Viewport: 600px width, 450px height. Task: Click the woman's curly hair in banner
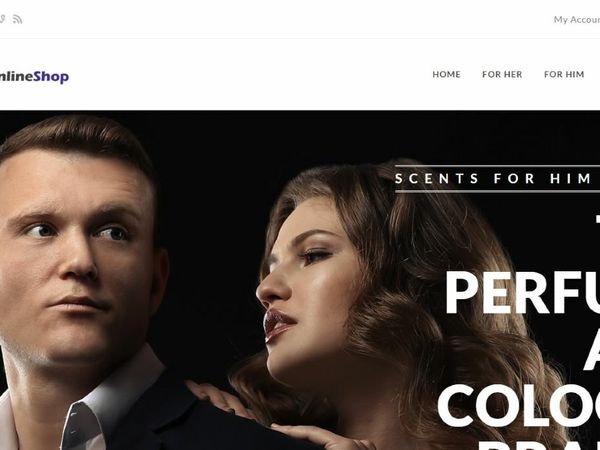pyautogui.click(x=440, y=306)
